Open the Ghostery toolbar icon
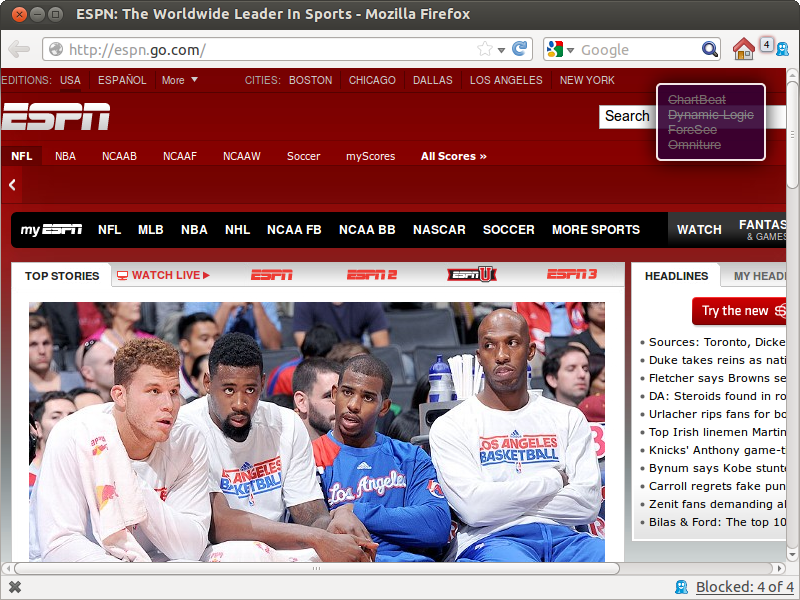 (x=781, y=49)
